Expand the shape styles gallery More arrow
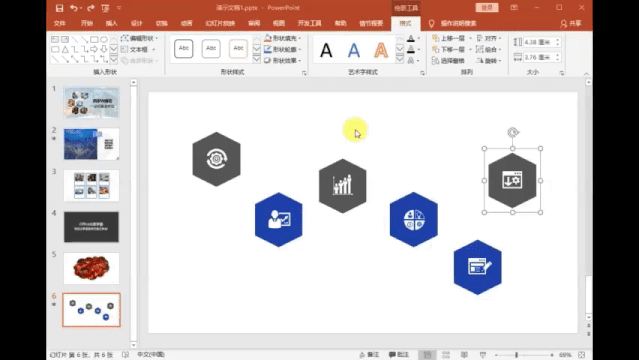 pos(257,60)
